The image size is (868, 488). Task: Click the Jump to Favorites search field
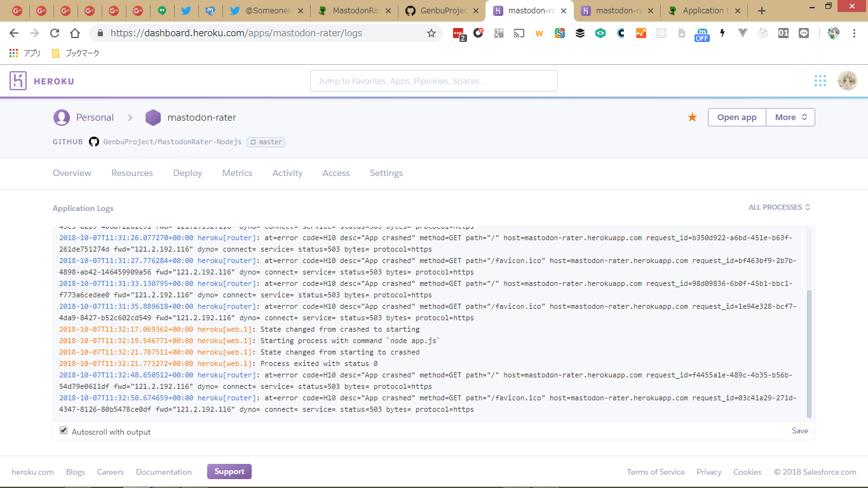click(x=433, y=81)
